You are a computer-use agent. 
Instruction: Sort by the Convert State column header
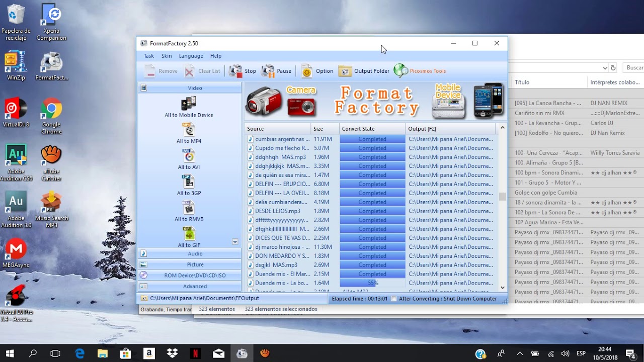click(372, 129)
